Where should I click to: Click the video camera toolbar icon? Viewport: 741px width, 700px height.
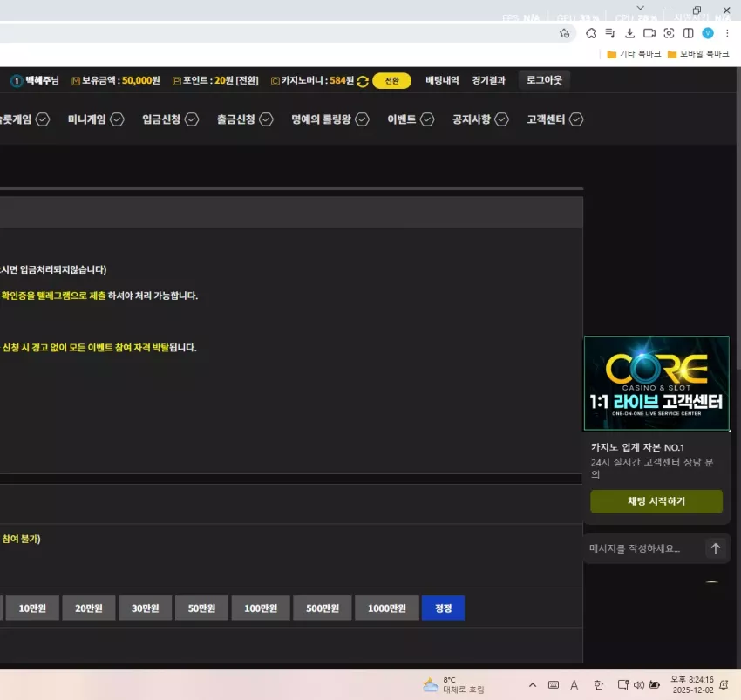pyautogui.click(x=649, y=33)
